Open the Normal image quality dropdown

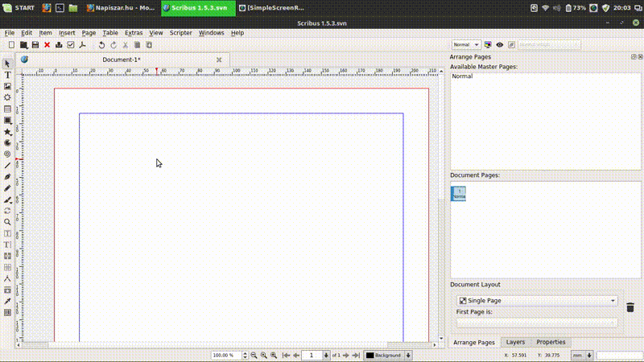(x=466, y=45)
